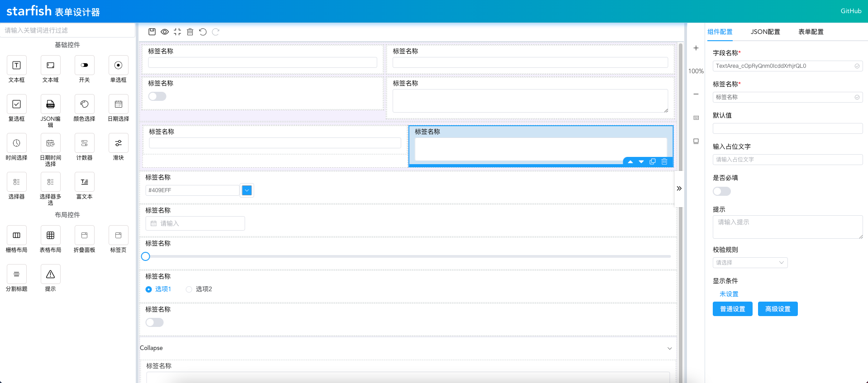This screenshot has width=868, height=383.
Task: Expand the Collapse panel chevron
Action: (670, 348)
